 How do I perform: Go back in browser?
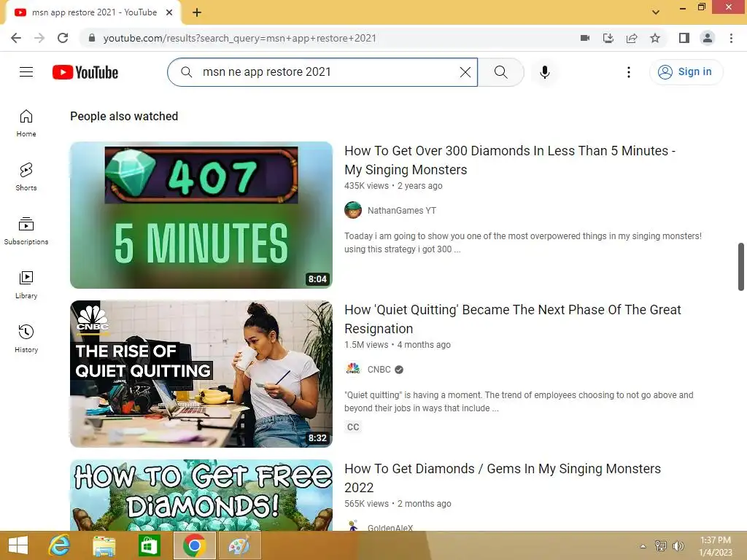click(16, 38)
